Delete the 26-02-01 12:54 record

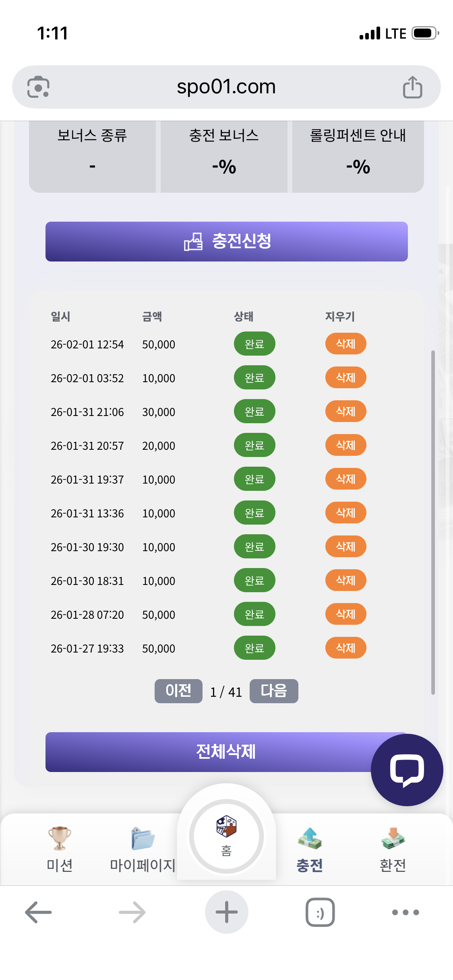pos(345,344)
